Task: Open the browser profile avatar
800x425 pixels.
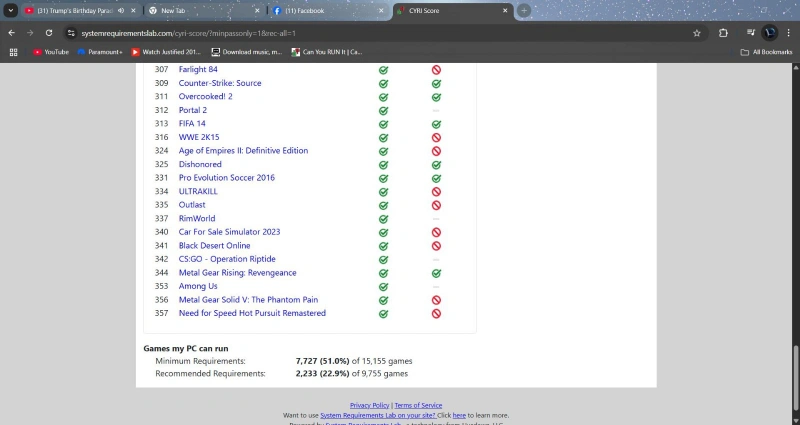Action: [770, 33]
